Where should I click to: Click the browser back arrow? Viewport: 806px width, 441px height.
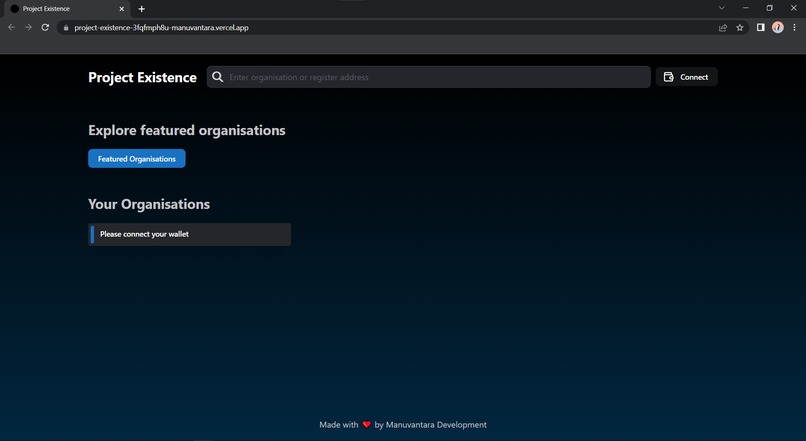pyautogui.click(x=12, y=27)
